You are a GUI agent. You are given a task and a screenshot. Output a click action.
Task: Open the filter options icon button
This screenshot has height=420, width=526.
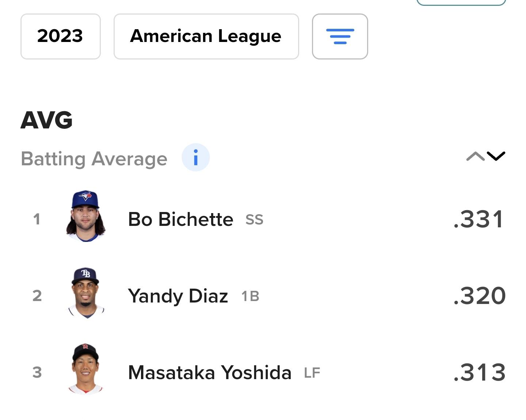[x=340, y=36]
